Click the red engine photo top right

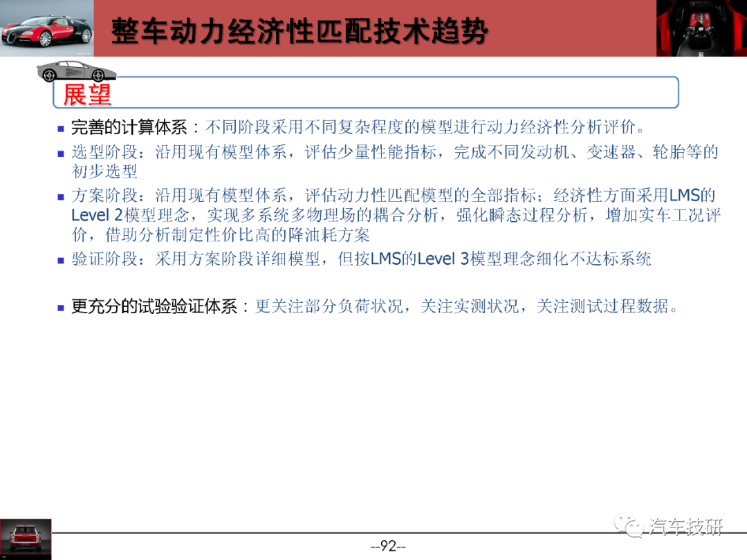pyautogui.click(x=701, y=28)
